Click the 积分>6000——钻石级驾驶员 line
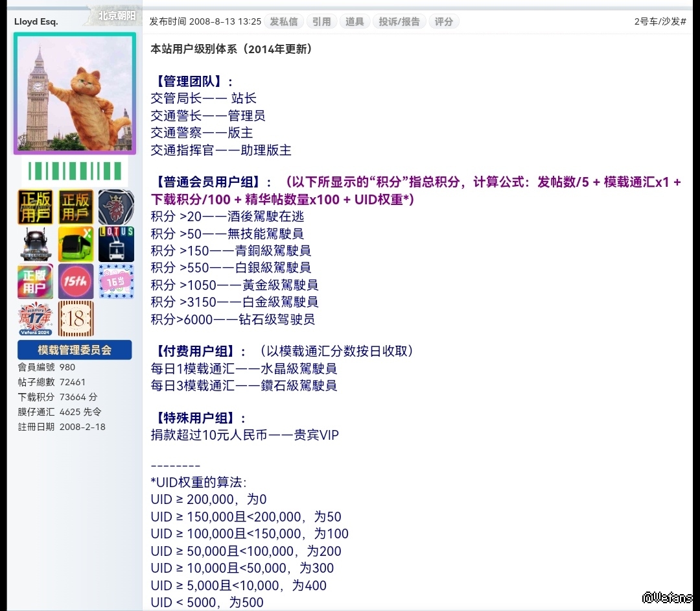The height and width of the screenshot is (611, 700). (233, 319)
